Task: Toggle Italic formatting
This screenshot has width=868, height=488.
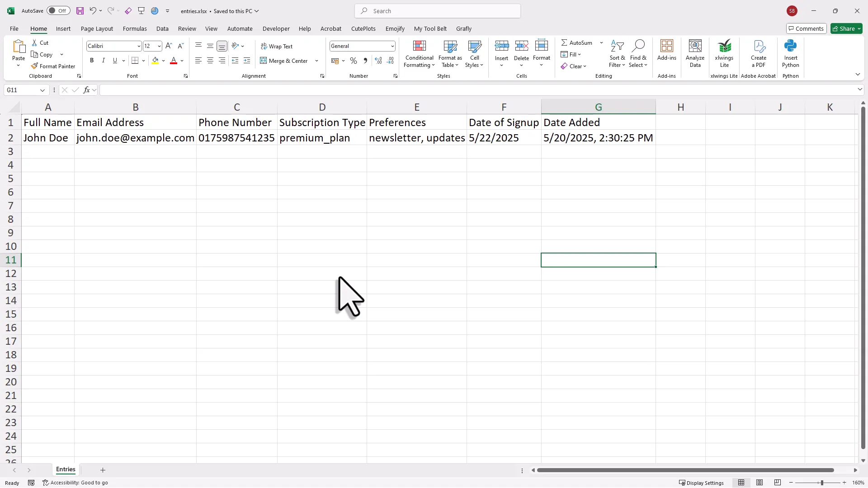Action: 103,60
